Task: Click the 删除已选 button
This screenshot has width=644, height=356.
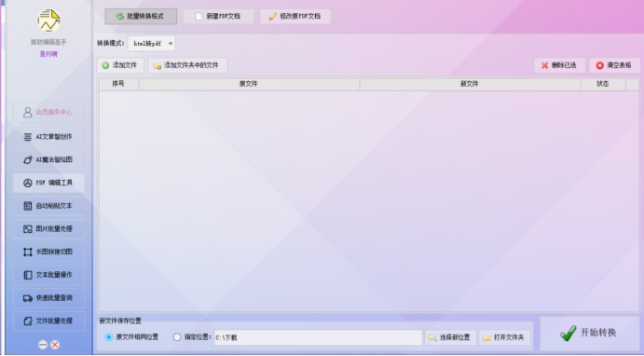Action: coord(559,65)
